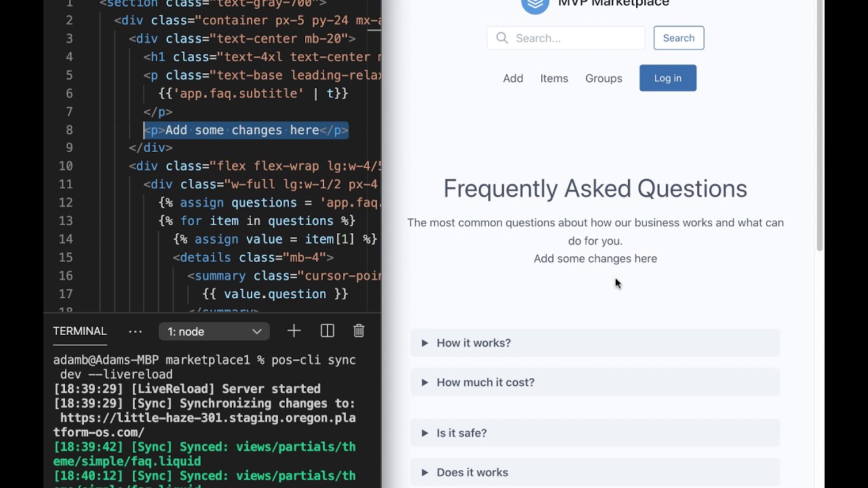Kill terminal with the trash icon
Viewport: 868px width, 488px height.
pos(359,331)
